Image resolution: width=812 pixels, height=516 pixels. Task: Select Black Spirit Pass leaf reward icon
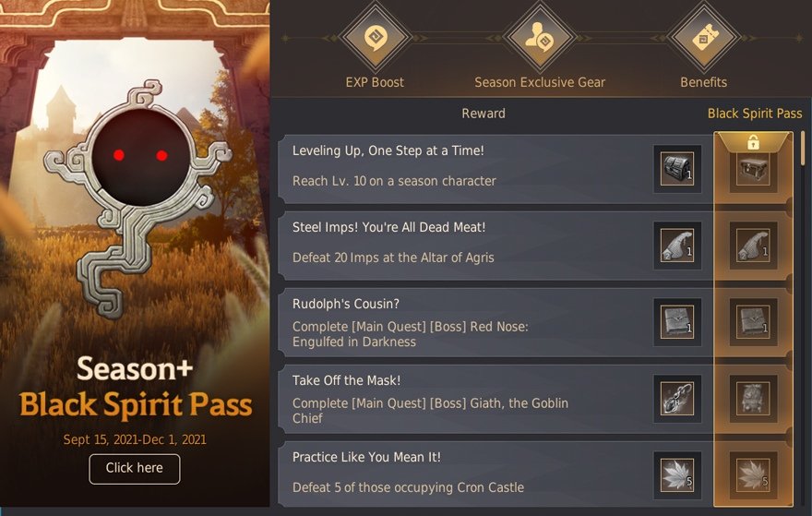tap(754, 475)
